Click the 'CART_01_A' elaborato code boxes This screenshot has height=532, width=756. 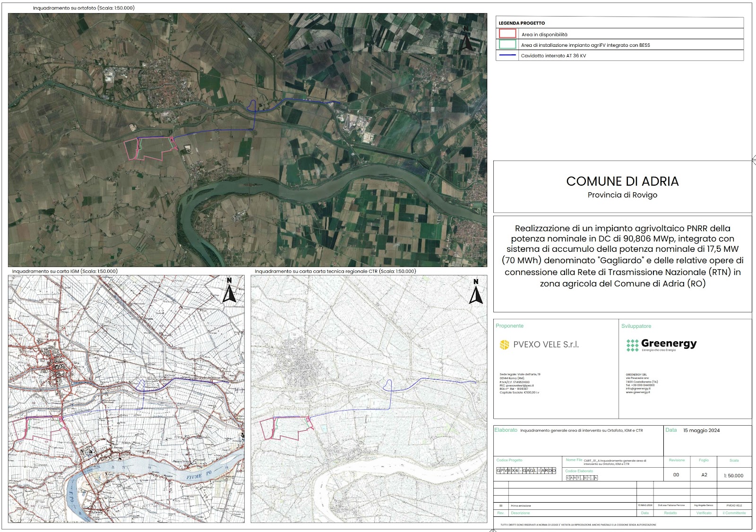(x=582, y=478)
